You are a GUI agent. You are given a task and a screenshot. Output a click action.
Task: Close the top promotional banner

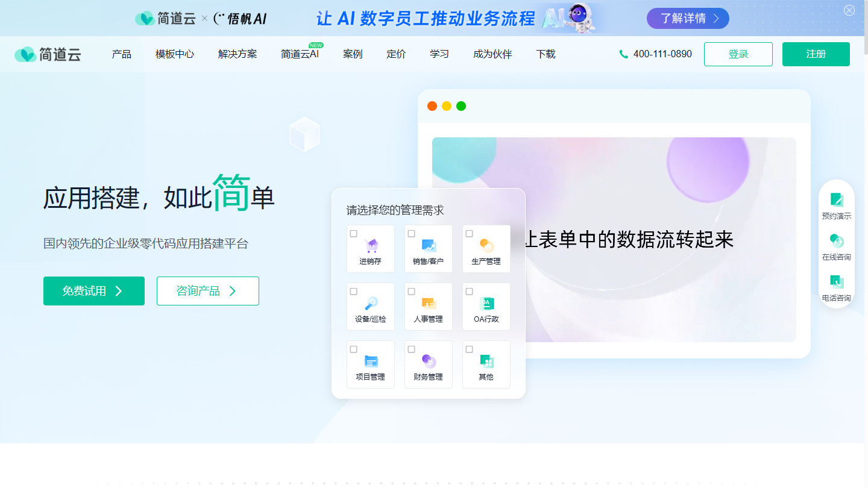(849, 10)
